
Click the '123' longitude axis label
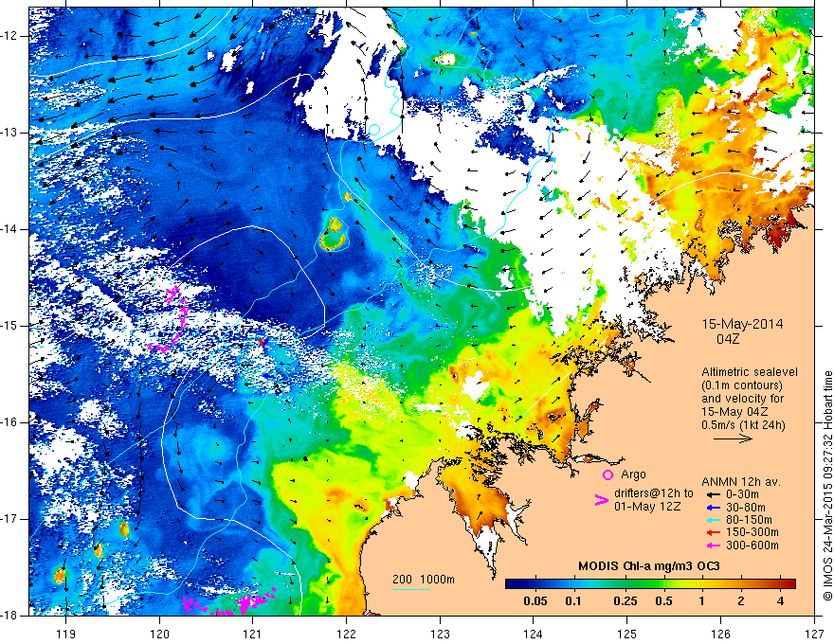440,634
